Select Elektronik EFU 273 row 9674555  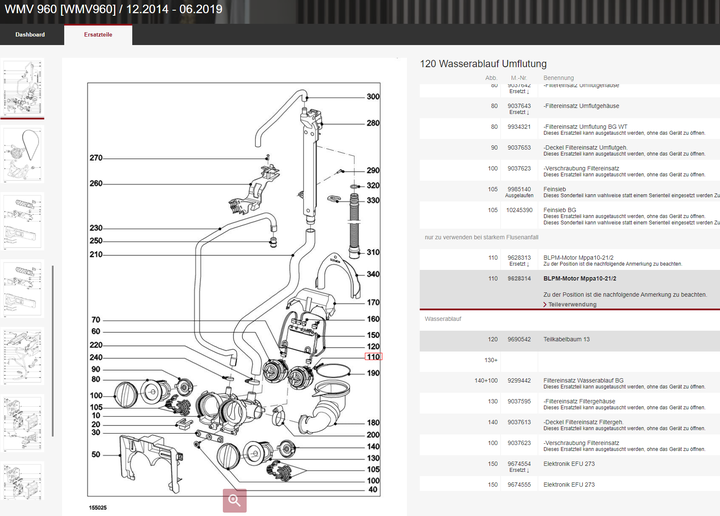[570, 485]
